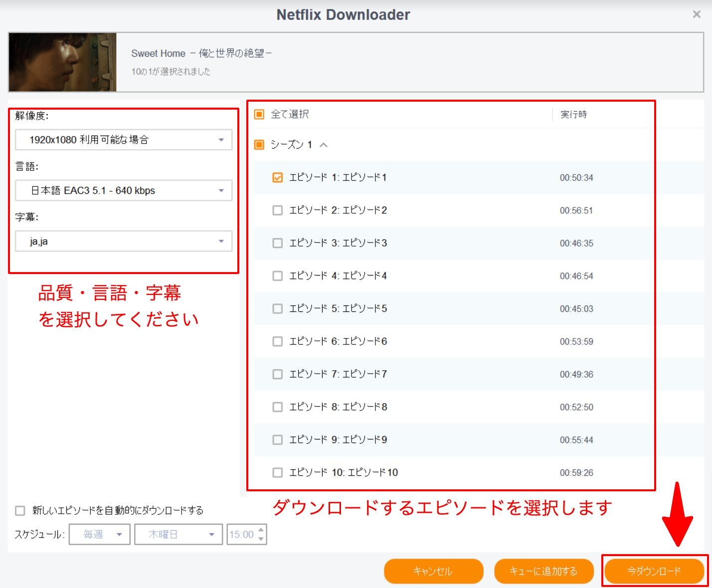
Task: Decrease schedule time with down stepper arrow
Action: (x=262, y=539)
